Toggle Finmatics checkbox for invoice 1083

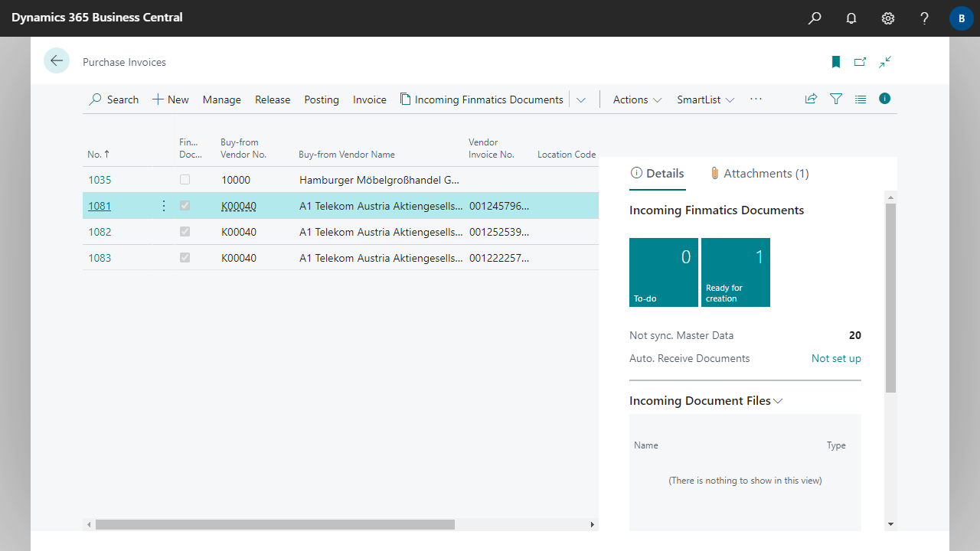point(185,258)
